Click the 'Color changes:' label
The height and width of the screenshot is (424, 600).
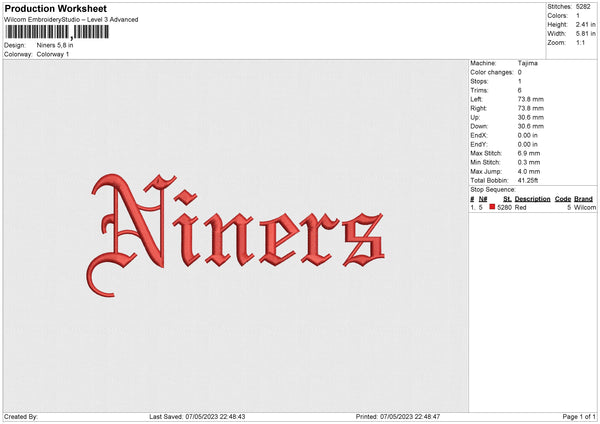pos(492,72)
